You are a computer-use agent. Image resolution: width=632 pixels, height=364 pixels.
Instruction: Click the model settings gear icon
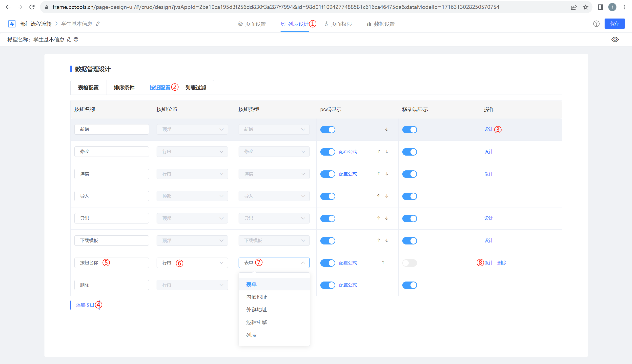pos(76,39)
